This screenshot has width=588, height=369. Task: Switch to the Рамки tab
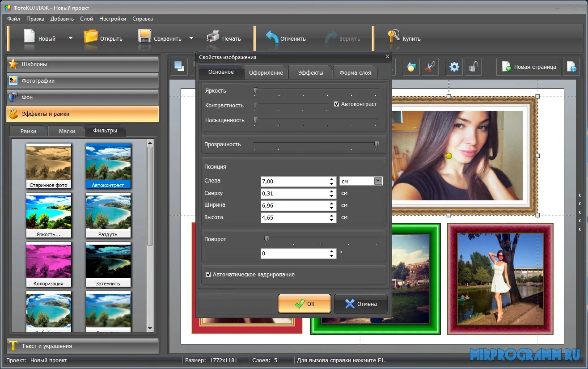[x=28, y=131]
